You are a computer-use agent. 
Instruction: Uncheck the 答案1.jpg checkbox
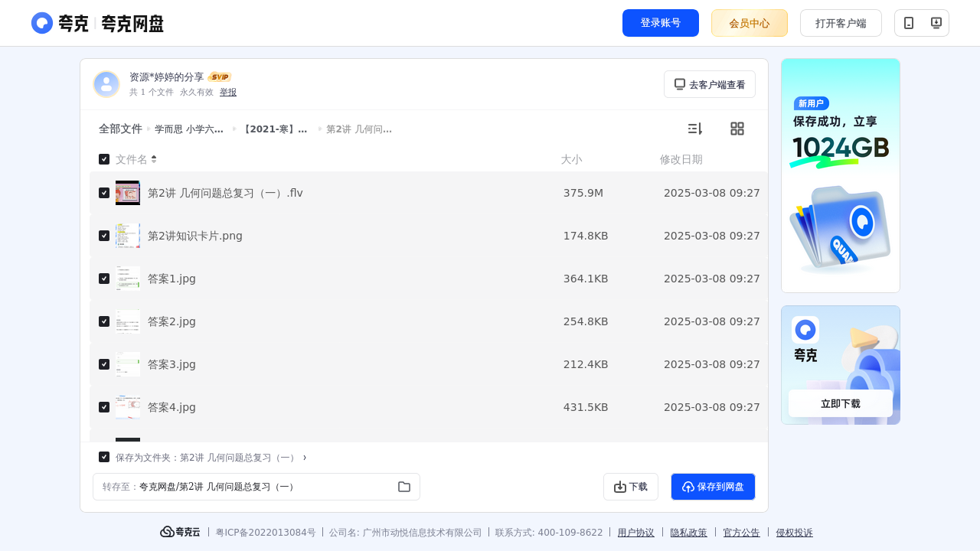click(104, 279)
